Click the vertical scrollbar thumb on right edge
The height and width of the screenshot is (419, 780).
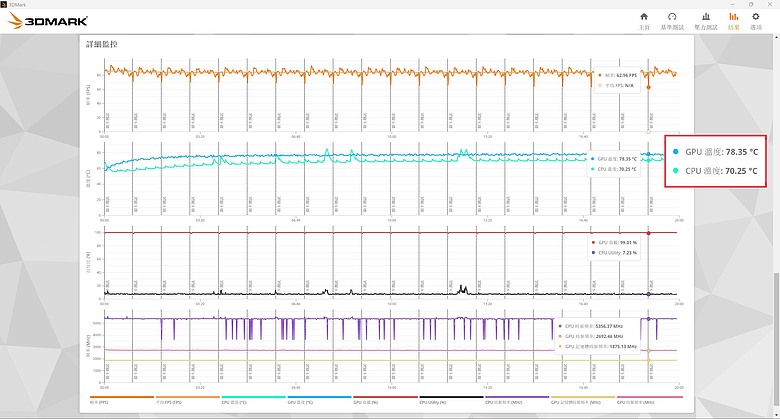pos(776,340)
